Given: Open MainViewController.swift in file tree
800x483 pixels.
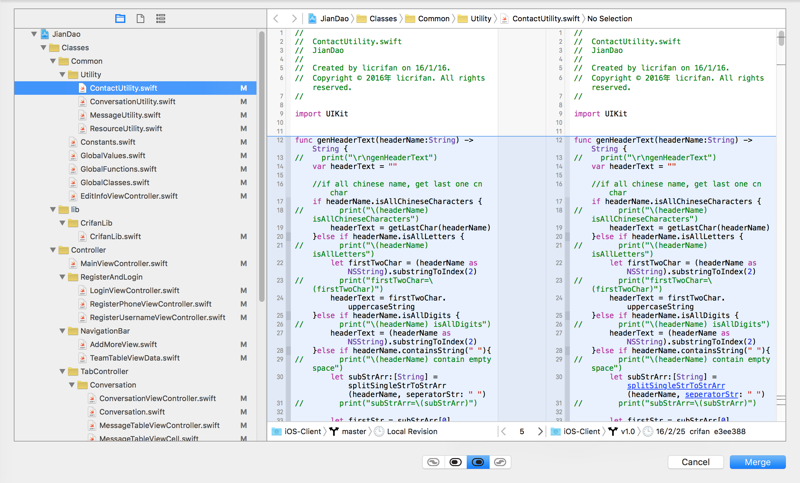Looking at the screenshot, I should pyautogui.click(x=124, y=264).
